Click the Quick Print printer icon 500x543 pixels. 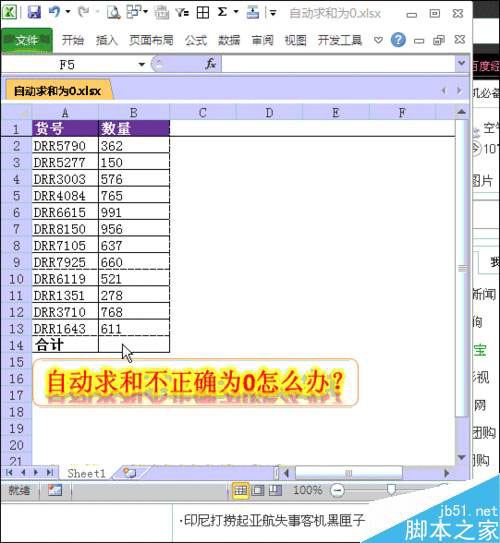pos(161,13)
